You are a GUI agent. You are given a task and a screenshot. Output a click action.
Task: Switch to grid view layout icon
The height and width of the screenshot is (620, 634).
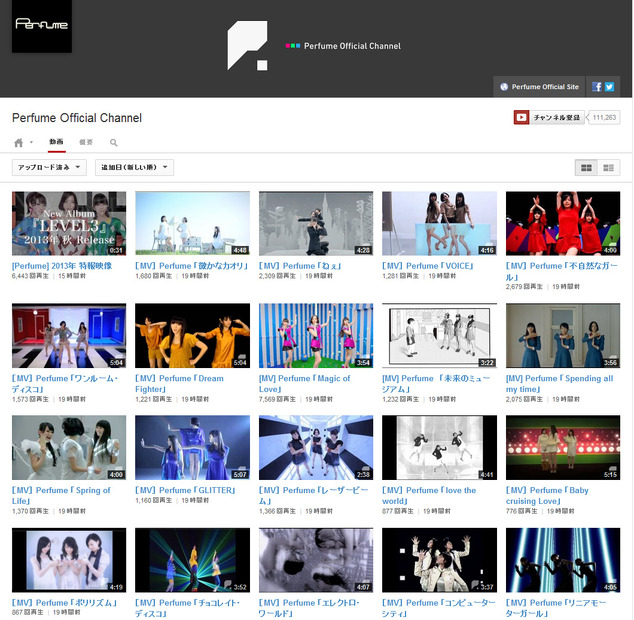coord(586,167)
